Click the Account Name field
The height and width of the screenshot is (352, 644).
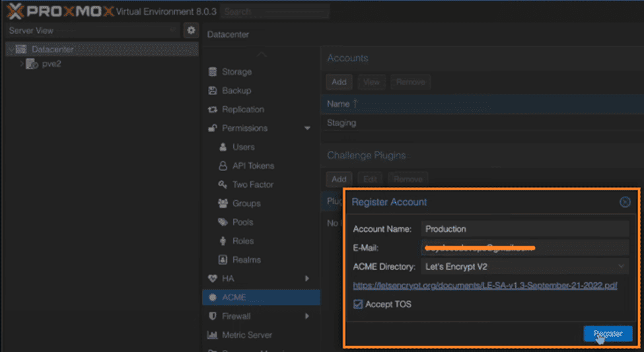pos(525,229)
